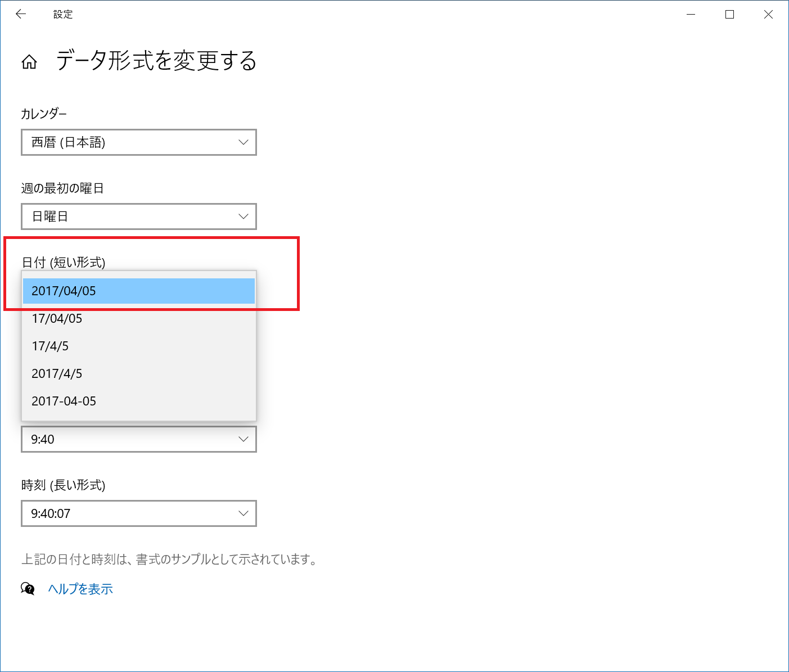The width and height of the screenshot is (789, 672).
Task: Expand the 時刻 (長い形式) dropdown showing 9:40:07
Action: [x=139, y=513]
